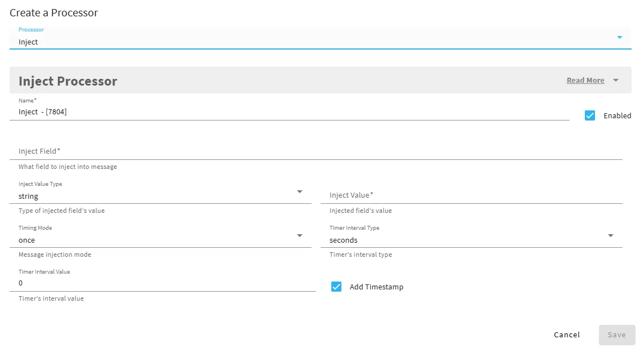Cancel the processor creation
This screenshot has height=348, width=644.
(x=566, y=335)
